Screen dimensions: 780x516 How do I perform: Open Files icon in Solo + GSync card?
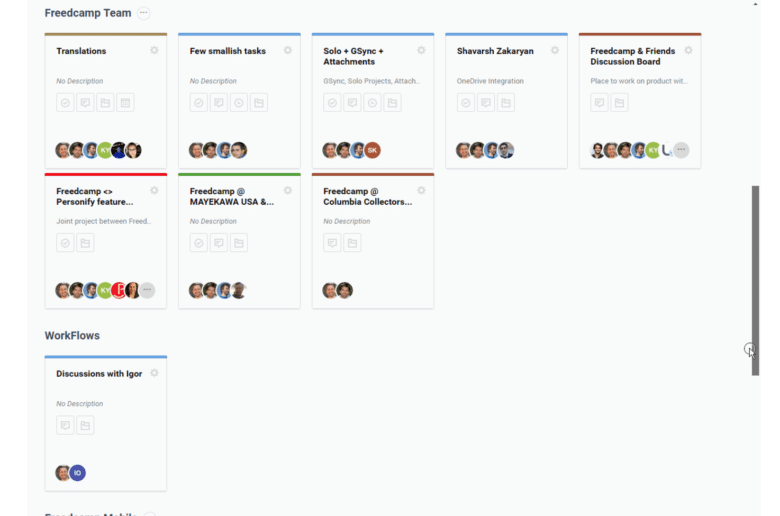click(392, 102)
